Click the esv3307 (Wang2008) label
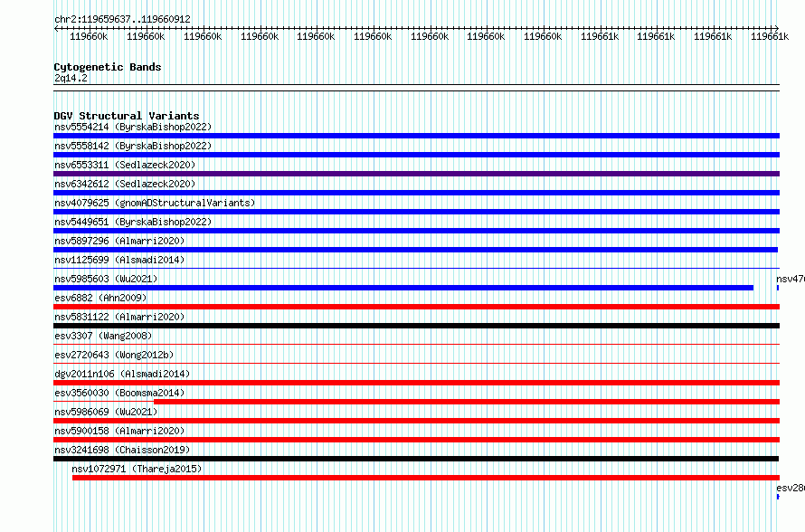This screenshot has height=532, width=805. point(103,336)
